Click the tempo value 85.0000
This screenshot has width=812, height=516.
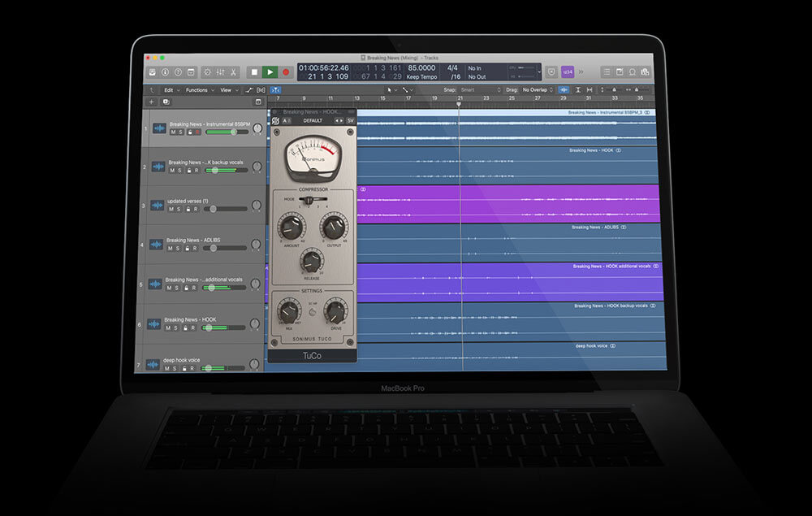point(421,68)
